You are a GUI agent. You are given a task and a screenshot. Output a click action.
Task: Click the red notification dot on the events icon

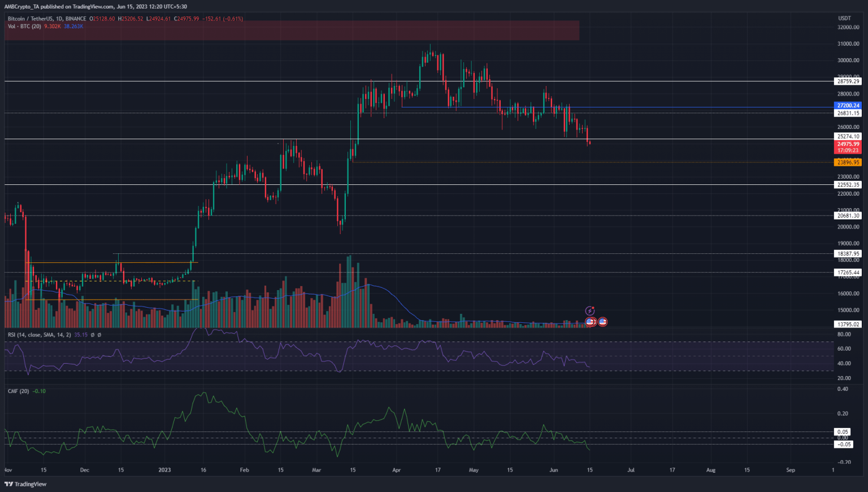pyautogui.click(x=593, y=308)
